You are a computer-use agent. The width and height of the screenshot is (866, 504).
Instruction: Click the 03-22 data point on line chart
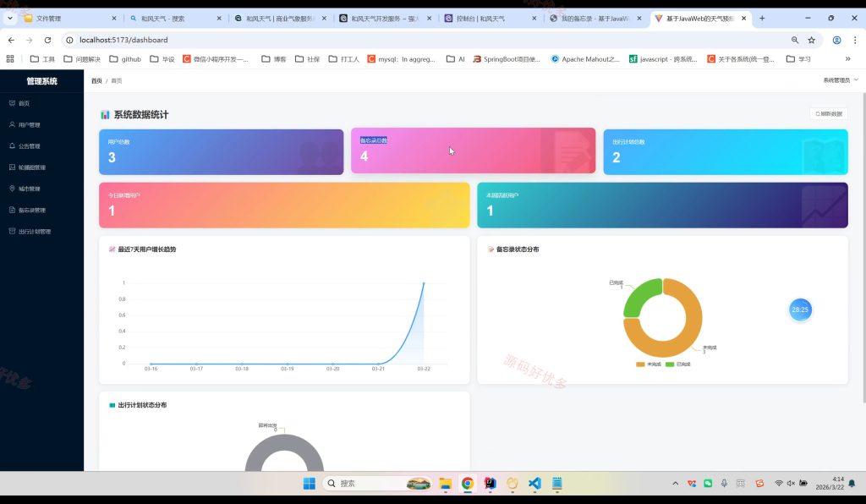pyautogui.click(x=424, y=283)
